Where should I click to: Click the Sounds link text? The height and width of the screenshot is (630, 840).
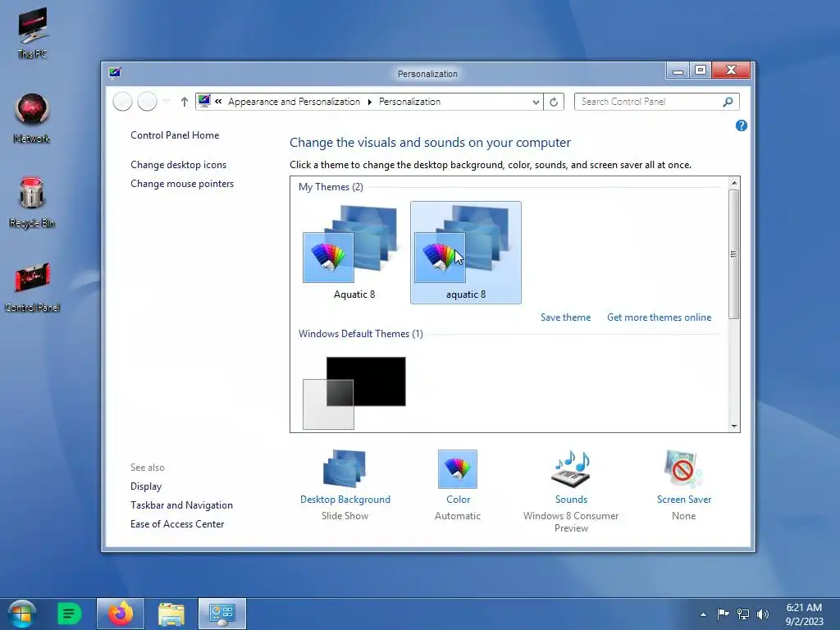coord(571,499)
